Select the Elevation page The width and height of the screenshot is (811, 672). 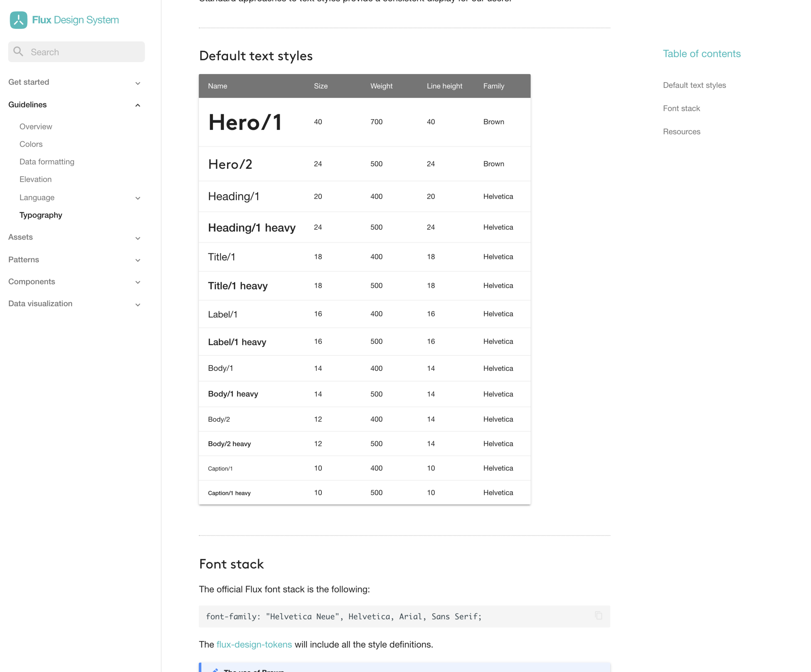(x=35, y=179)
